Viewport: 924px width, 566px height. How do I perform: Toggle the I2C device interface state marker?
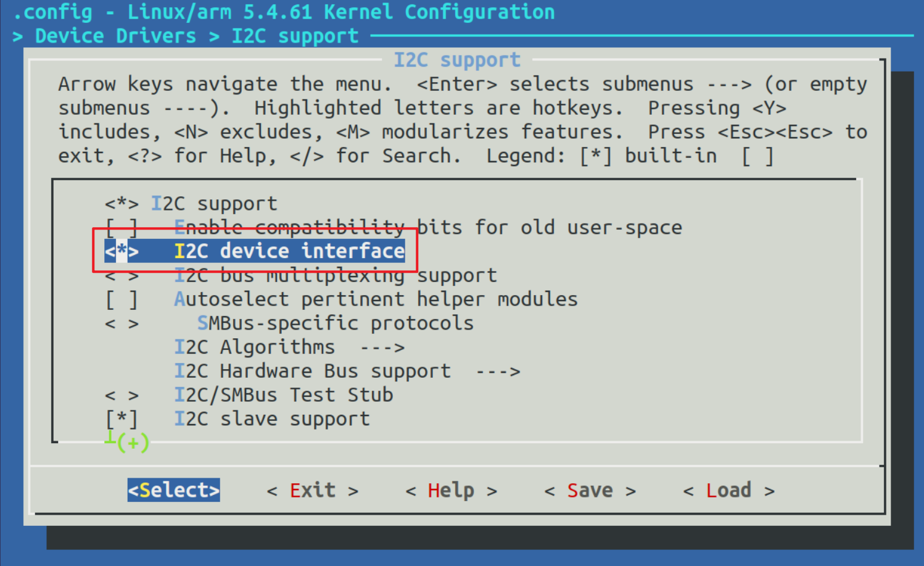click(122, 251)
